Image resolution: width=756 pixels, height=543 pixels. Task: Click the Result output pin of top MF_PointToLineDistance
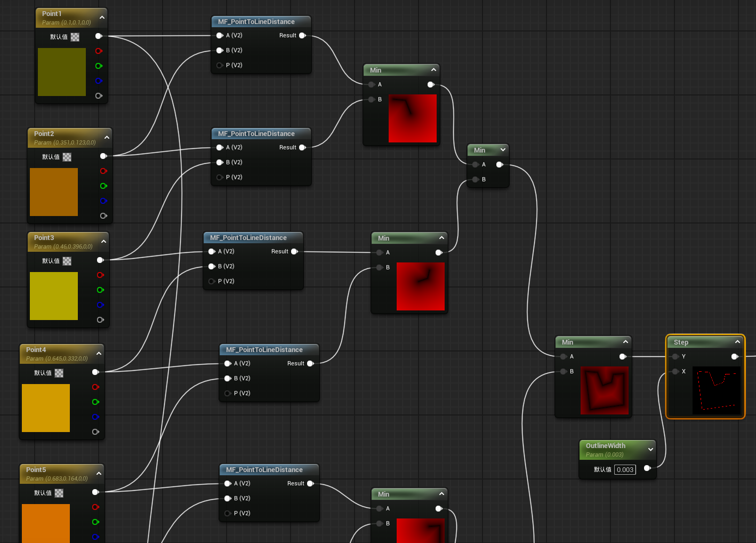(x=302, y=36)
